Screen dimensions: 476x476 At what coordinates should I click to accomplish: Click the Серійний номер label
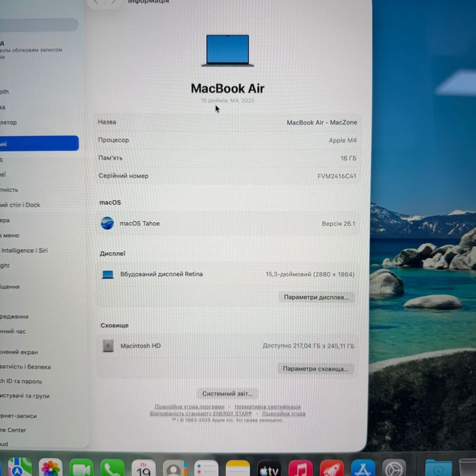pyautogui.click(x=124, y=176)
